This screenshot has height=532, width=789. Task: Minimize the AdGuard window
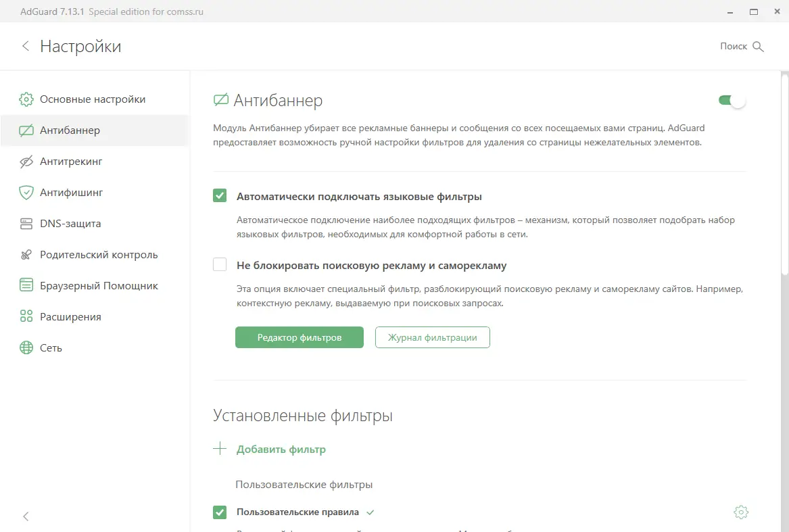[730, 11]
